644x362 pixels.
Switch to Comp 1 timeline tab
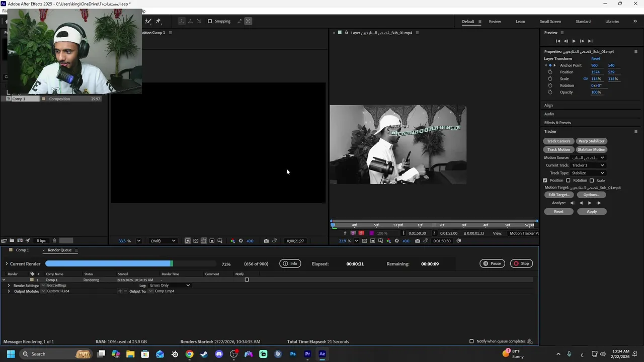pyautogui.click(x=22, y=250)
